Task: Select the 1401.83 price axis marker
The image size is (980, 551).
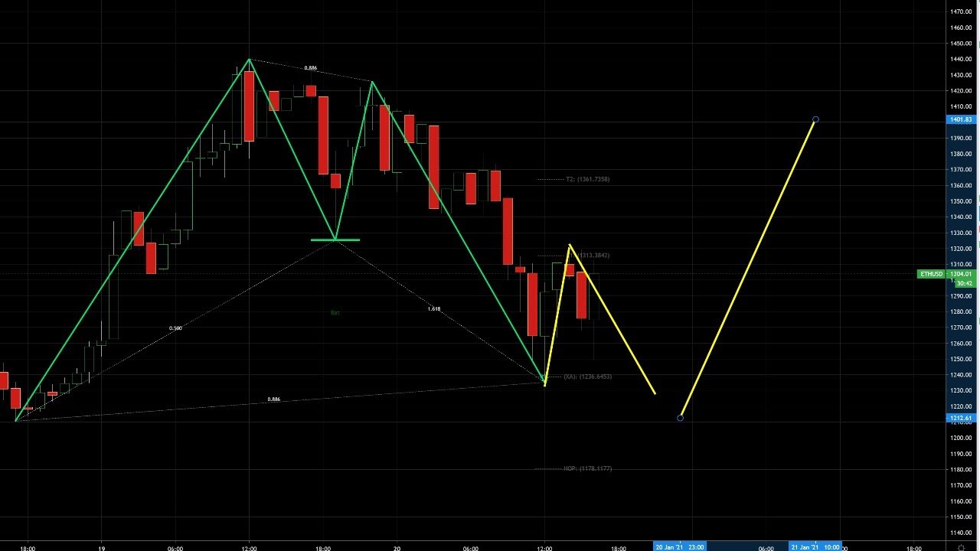Action: [960, 119]
